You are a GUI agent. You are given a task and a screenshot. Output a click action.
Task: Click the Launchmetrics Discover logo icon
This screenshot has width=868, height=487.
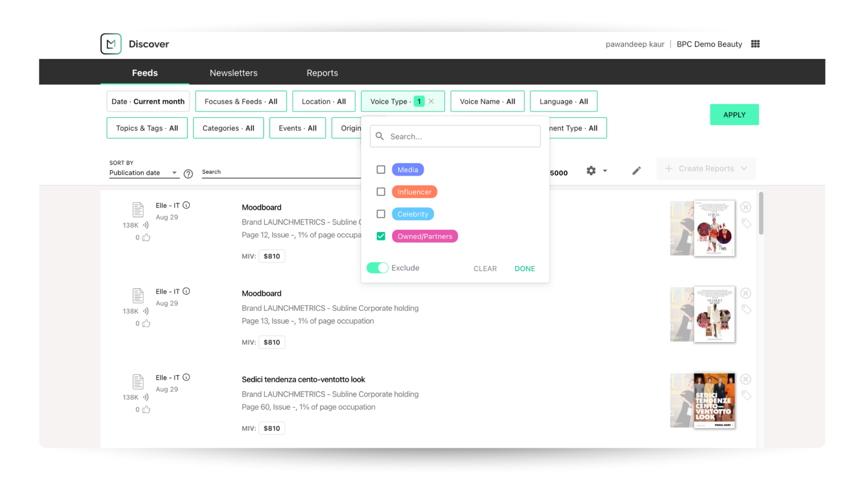point(111,44)
